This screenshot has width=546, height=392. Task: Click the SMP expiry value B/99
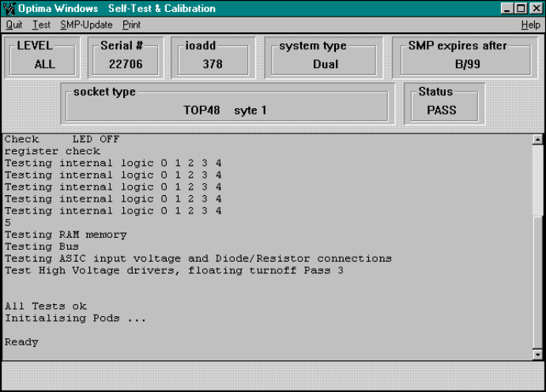467,64
